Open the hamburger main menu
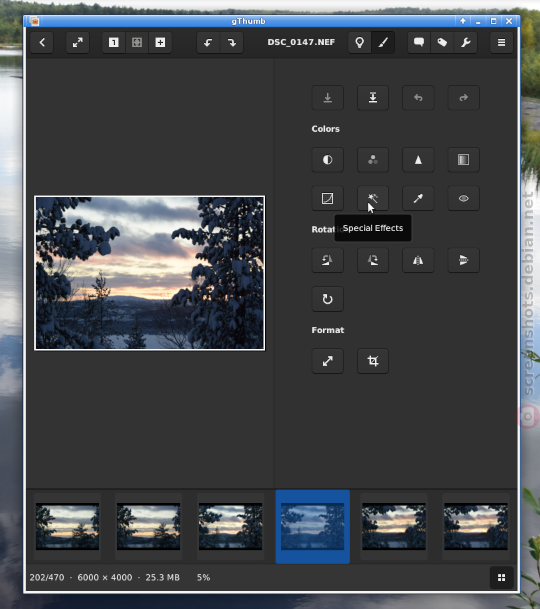Screen dimensions: 540x609 (502, 42)
